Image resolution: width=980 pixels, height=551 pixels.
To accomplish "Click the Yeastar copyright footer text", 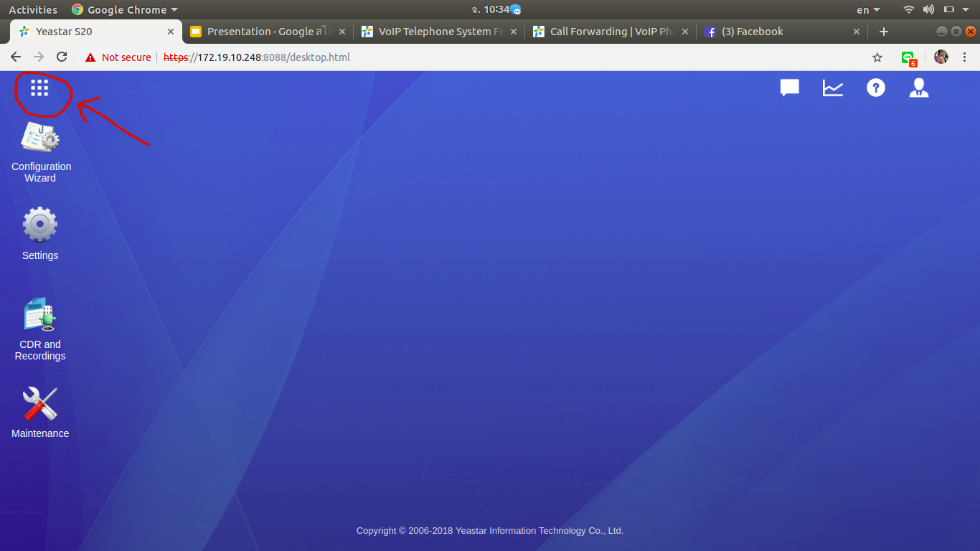I will coord(490,531).
